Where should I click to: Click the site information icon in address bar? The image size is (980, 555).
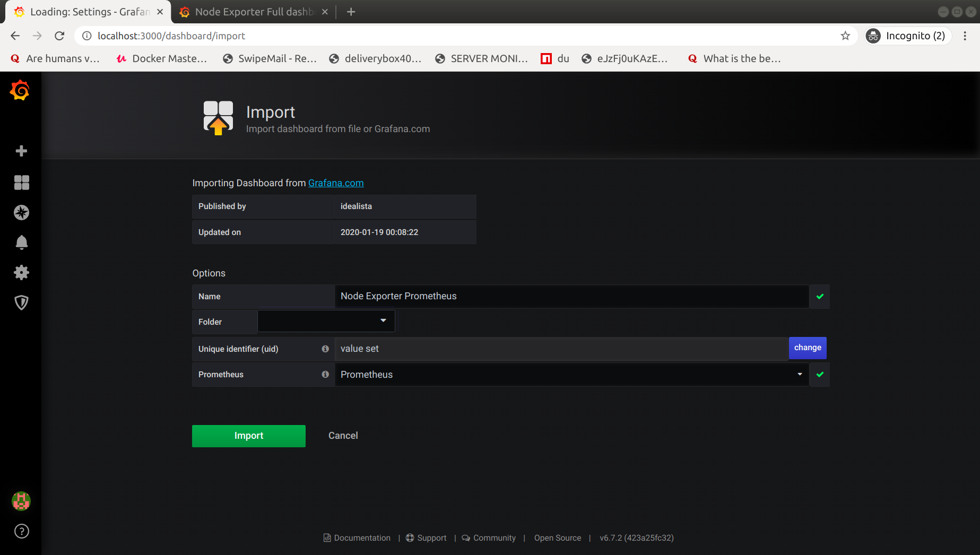86,36
